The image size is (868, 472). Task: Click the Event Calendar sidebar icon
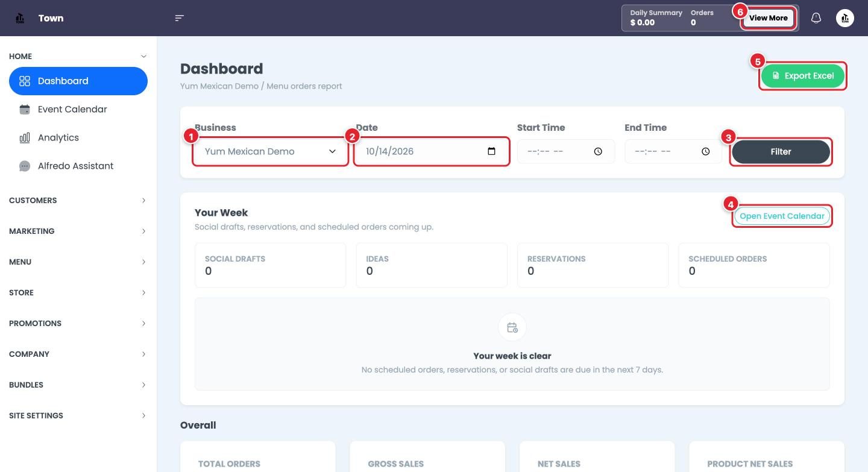click(25, 109)
